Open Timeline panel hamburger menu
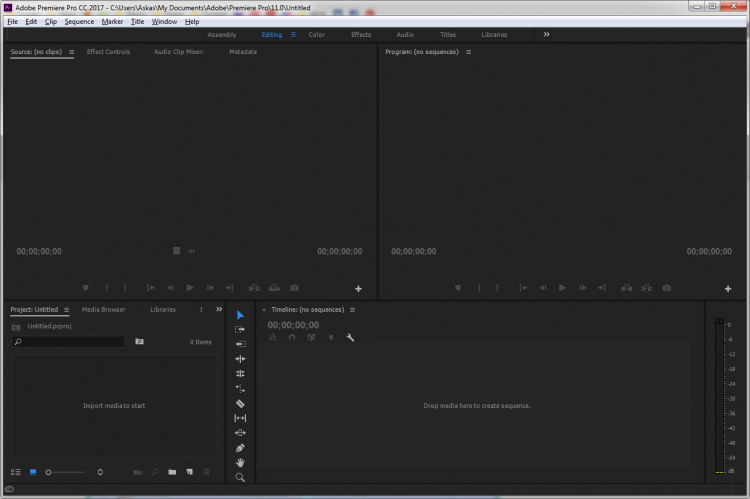The image size is (750, 499). click(352, 310)
